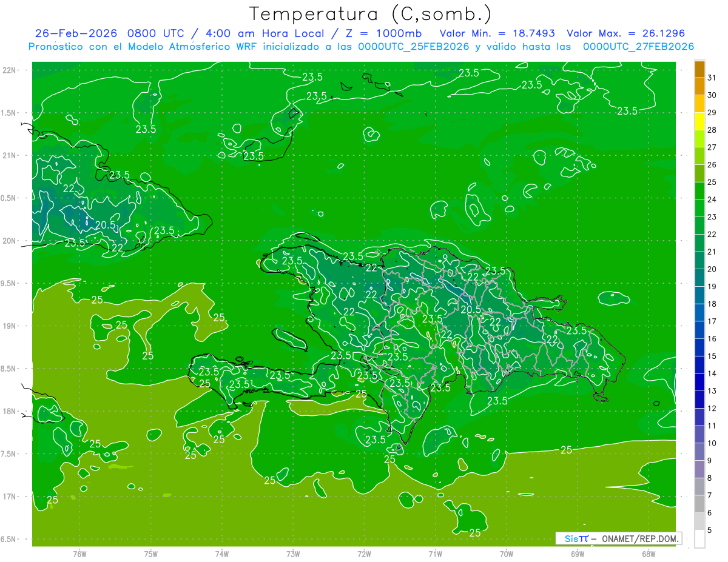
Task: Pick the yellow swatch between 28 and 29
Action: coord(699,121)
